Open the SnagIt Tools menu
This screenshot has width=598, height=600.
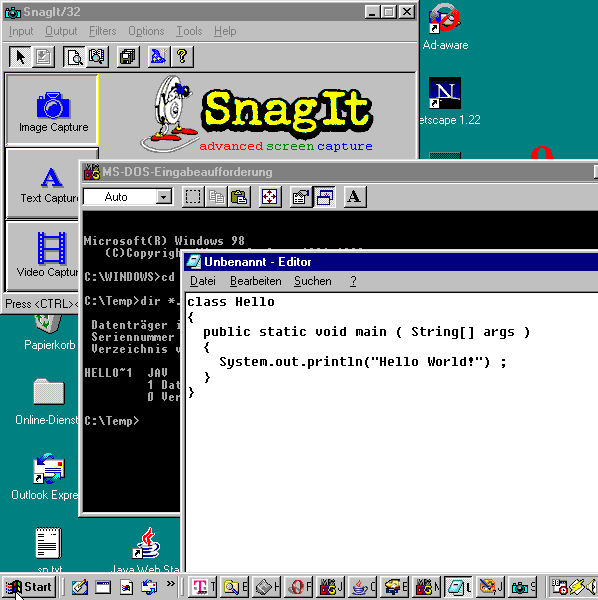[189, 31]
